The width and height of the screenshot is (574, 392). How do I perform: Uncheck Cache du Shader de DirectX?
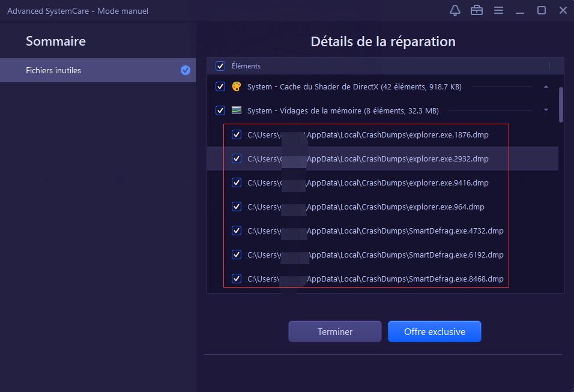click(220, 87)
